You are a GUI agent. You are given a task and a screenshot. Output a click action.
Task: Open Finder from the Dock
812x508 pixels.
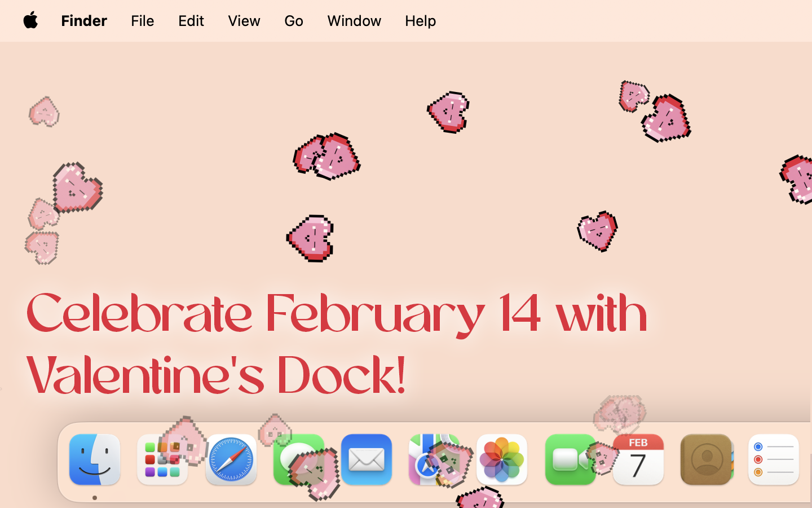coord(94,459)
